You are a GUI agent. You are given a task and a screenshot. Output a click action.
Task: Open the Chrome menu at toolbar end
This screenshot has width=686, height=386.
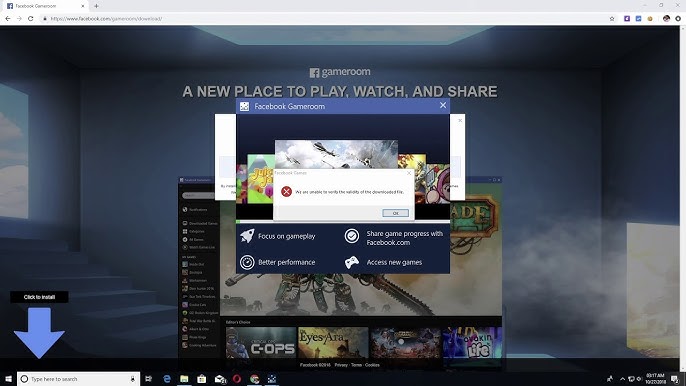(x=678, y=19)
